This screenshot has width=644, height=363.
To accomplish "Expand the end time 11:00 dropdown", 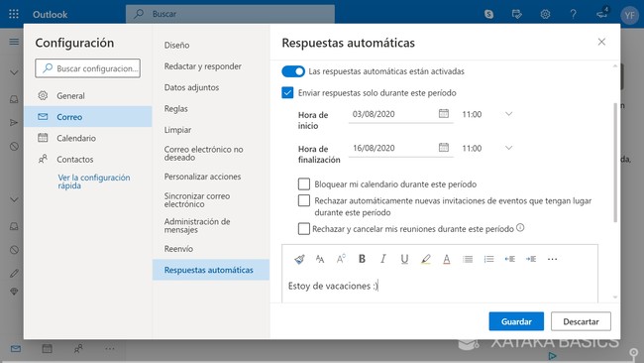I will click(x=508, y=148).
